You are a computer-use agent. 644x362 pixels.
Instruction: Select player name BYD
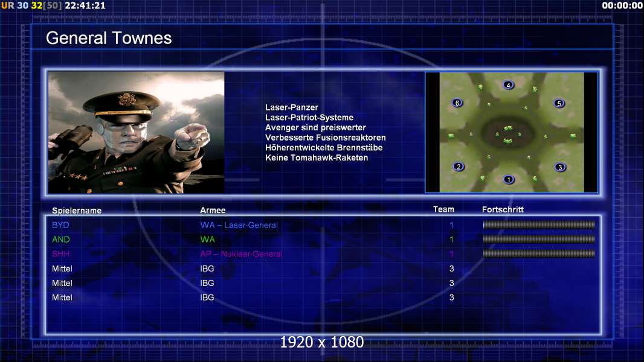[x=60, y=225]
